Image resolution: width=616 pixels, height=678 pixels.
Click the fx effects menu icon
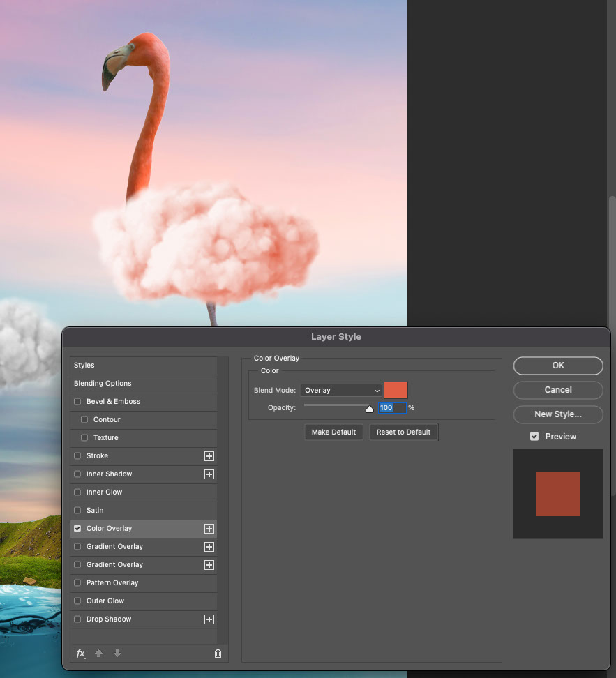(x=81, y=654)
